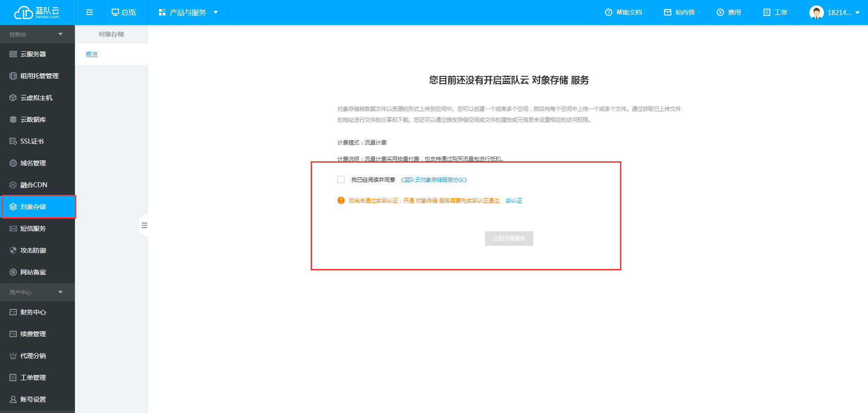Open 站内信 inbox messages
Screen dimensions: 868x413
click(679, 12)
